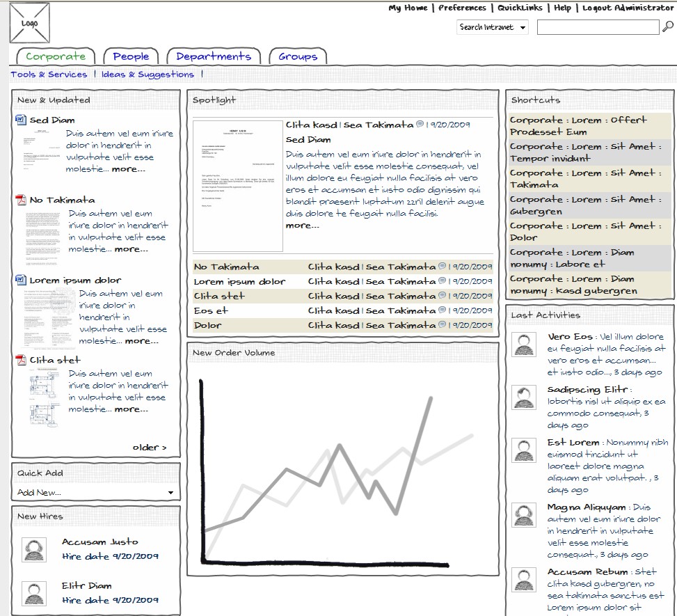Click comment bubble icon in Spotlight header row
Screen dimensions: 677x616
[x=420, y=125]
